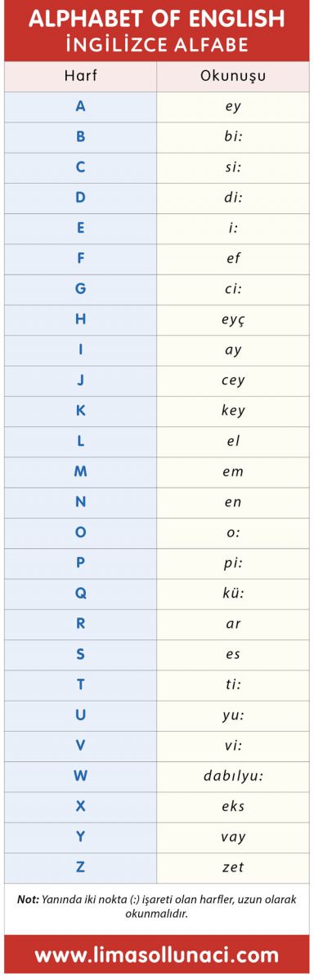Click the "zet" pronunciation cell
Viewport: 314px width, 980px height.
click(233, 867)
